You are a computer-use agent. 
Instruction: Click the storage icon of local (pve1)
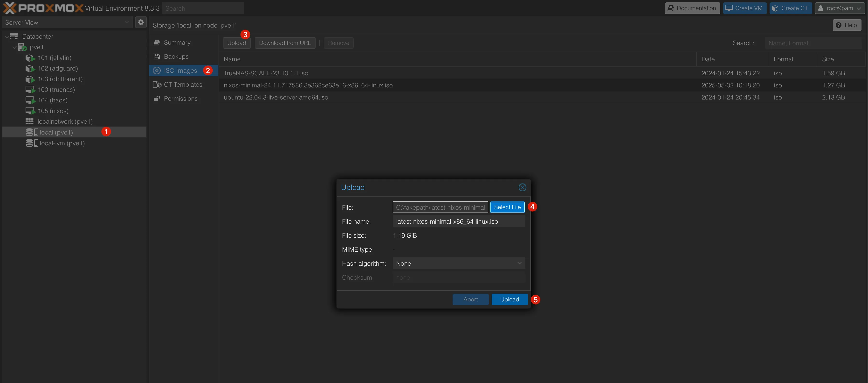[32, 132]
